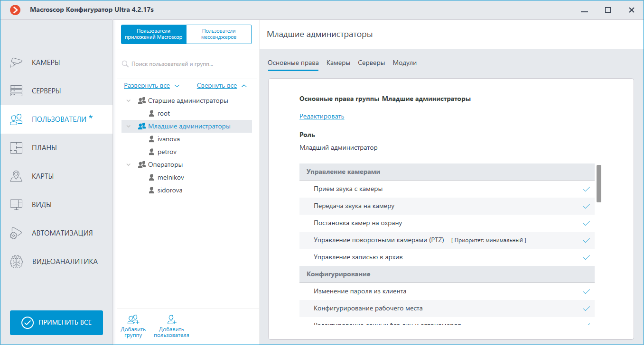Click the Свернуть все link
Screen dimensions: 644x345
click(x=217, y=86)
